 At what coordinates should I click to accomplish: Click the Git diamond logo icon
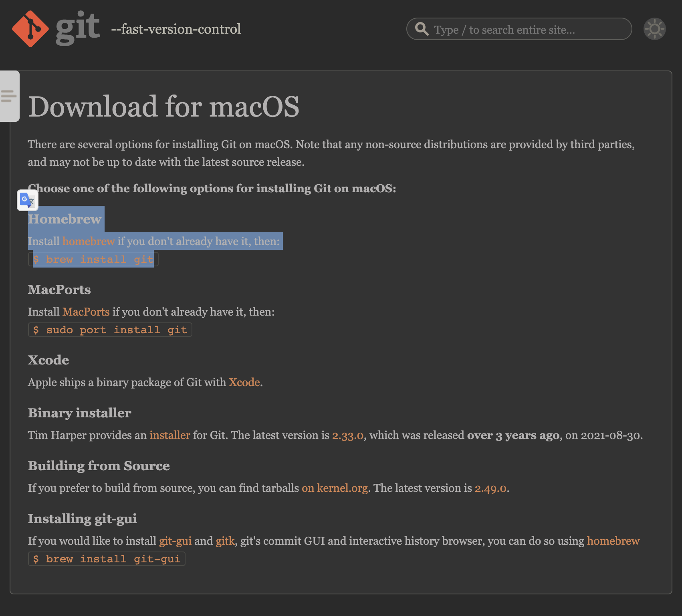coord(30,29)
